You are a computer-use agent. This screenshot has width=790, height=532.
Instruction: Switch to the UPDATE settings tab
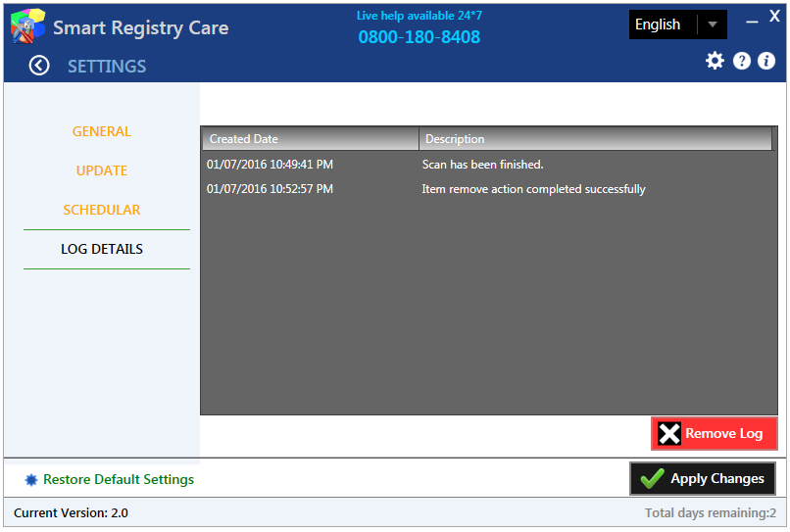pos(102,170)
